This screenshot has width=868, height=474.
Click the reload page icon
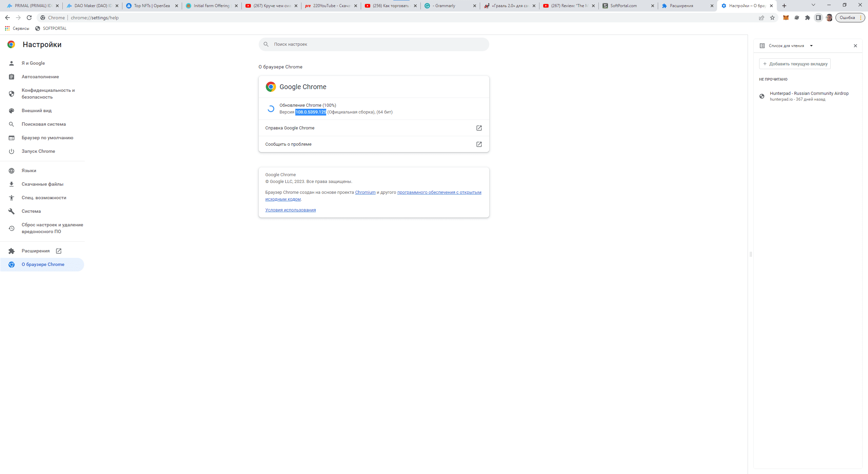29,18
